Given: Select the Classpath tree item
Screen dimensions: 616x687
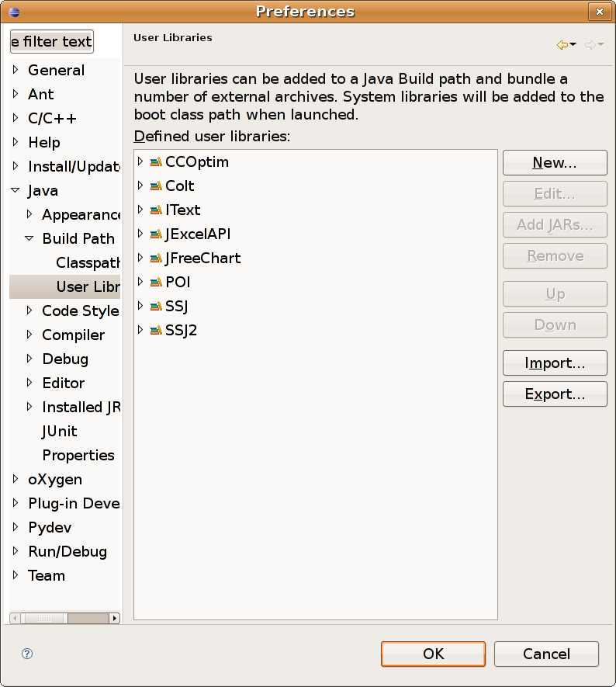Looking at the screenshot, I should [88, 262].
